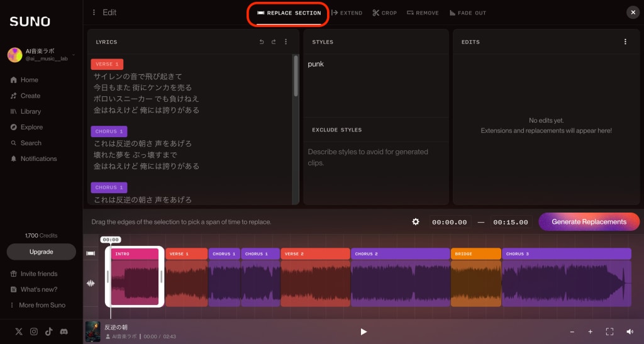
Task: Click the start time 00:00.00 field
Action: coord(449,222)
